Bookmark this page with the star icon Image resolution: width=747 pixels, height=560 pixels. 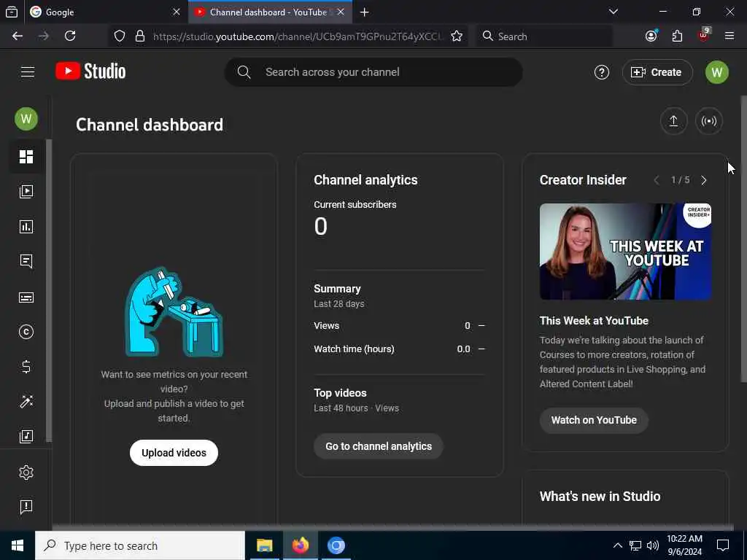tap(457, 36)
